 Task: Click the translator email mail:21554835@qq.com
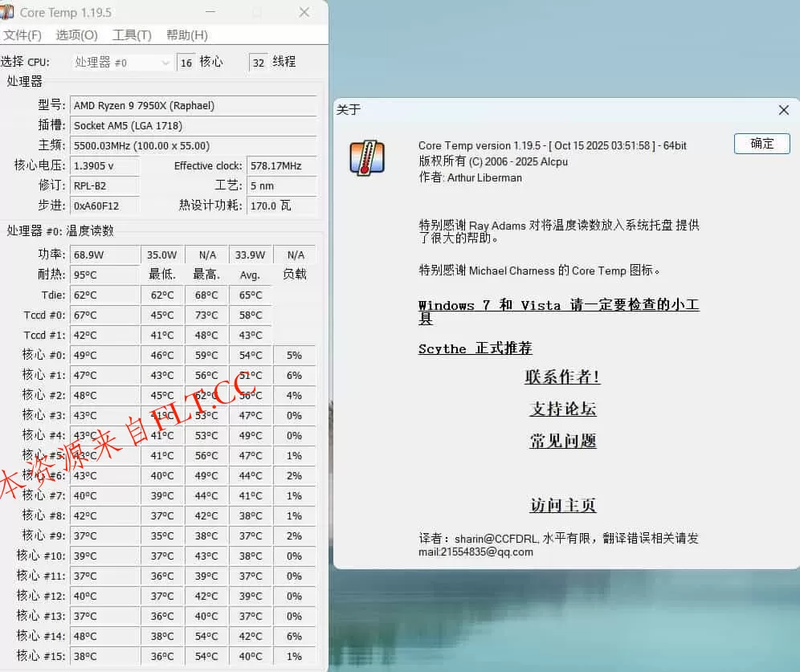tap(476, 552)
